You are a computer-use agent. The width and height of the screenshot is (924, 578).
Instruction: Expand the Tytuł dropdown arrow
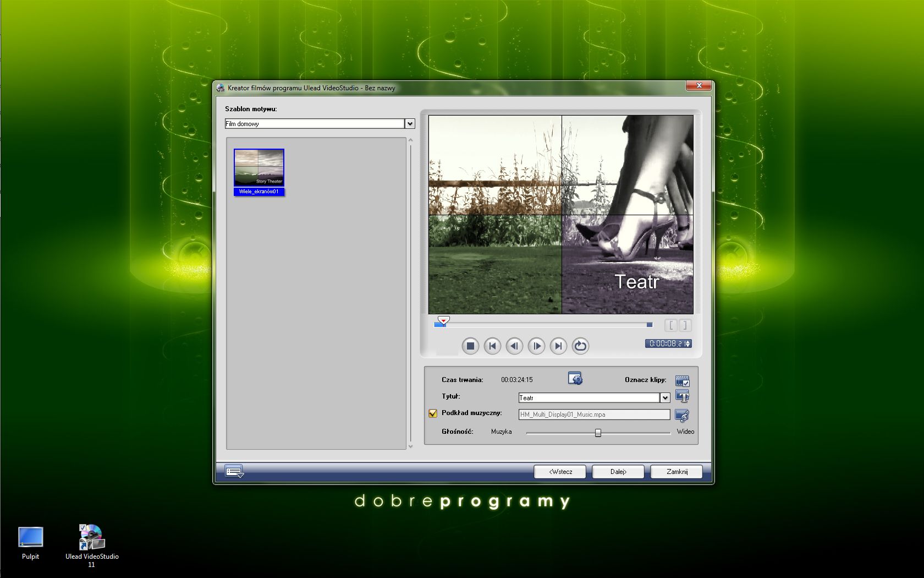coord(665,397)
